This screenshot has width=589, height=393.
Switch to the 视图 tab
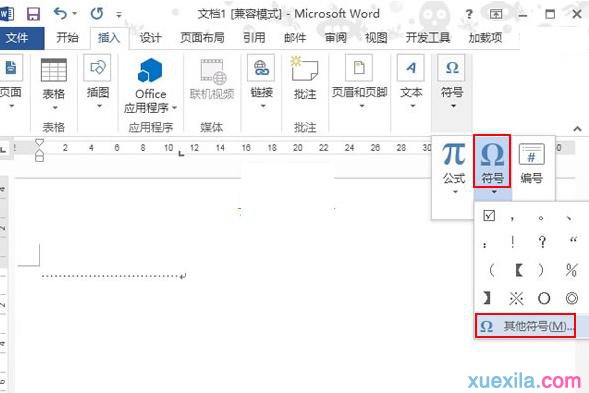(x=376, y=38)
